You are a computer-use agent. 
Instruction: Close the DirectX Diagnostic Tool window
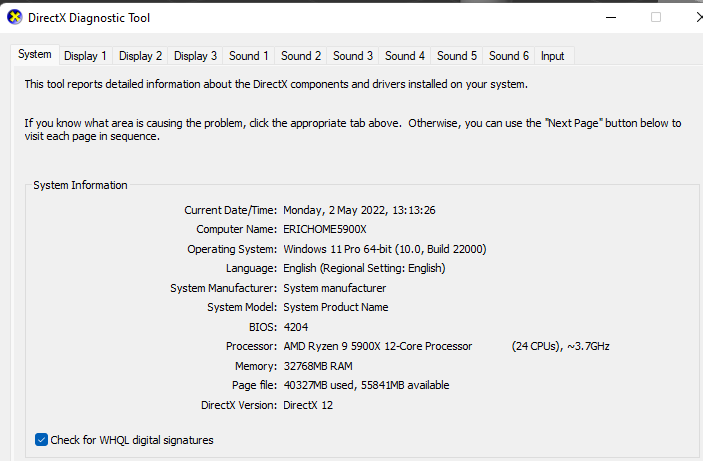point(699,17)
